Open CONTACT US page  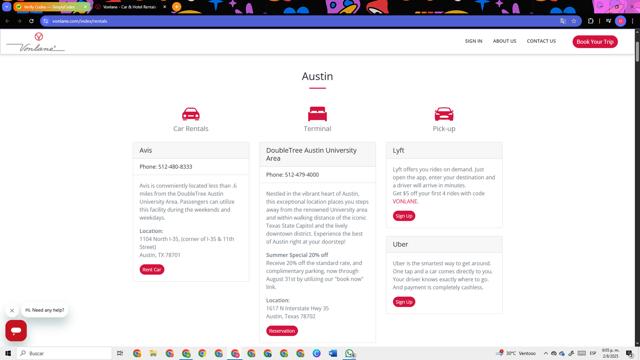541,41
